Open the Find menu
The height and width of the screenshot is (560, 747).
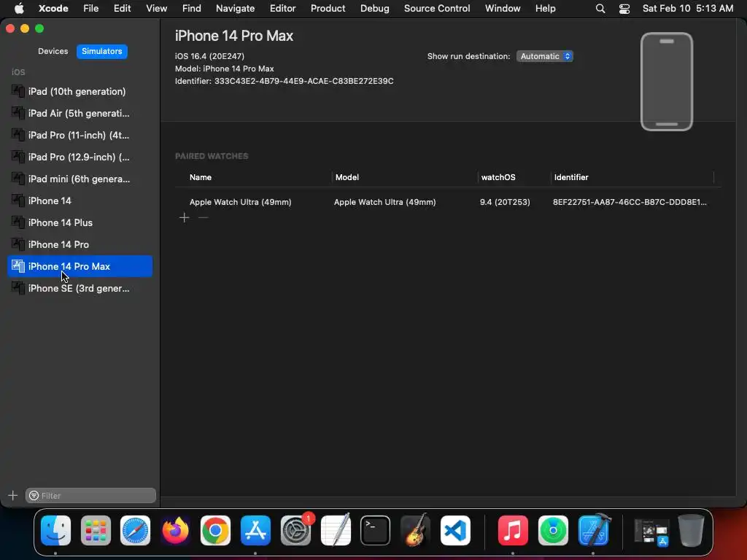[192, 9]
